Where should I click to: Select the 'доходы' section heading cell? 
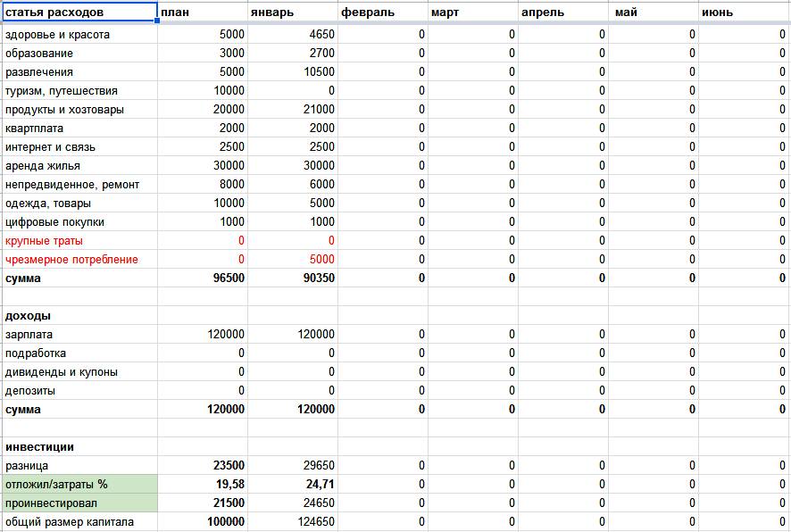point(79,316)
